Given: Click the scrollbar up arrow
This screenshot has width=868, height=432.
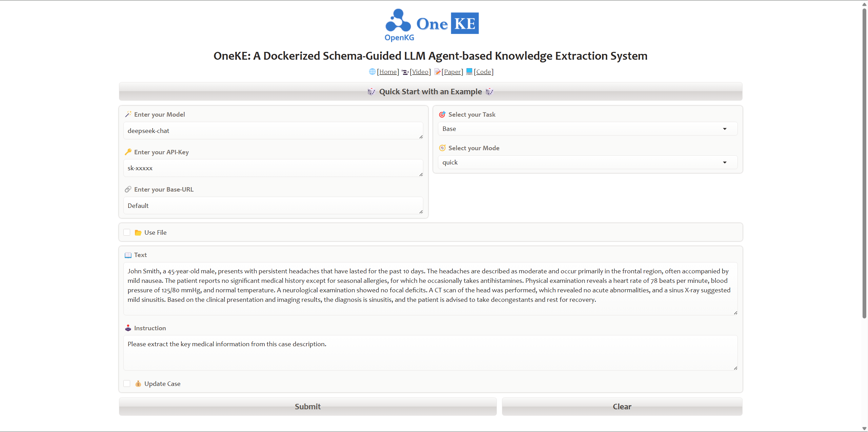Looking at the screenshot, I should point(864,4).
